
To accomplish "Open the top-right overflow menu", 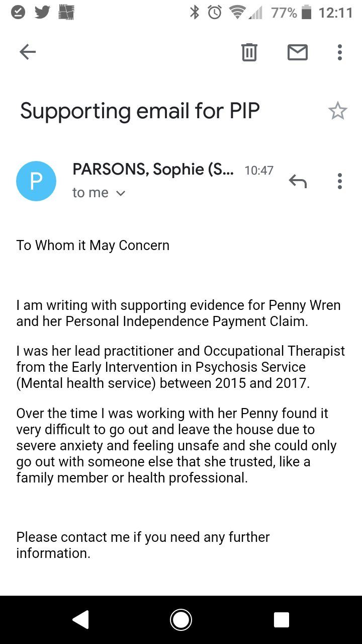I will (339, 52).
